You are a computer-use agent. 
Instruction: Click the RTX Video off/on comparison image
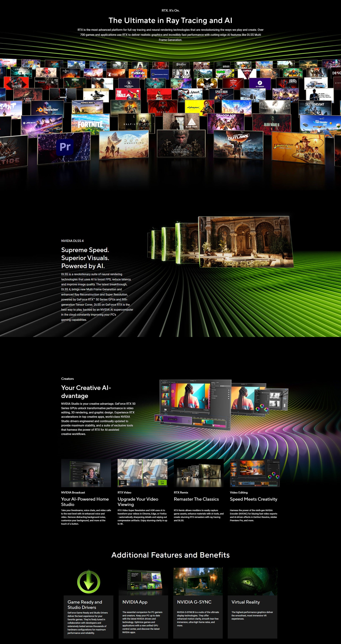tap(142, 473)
